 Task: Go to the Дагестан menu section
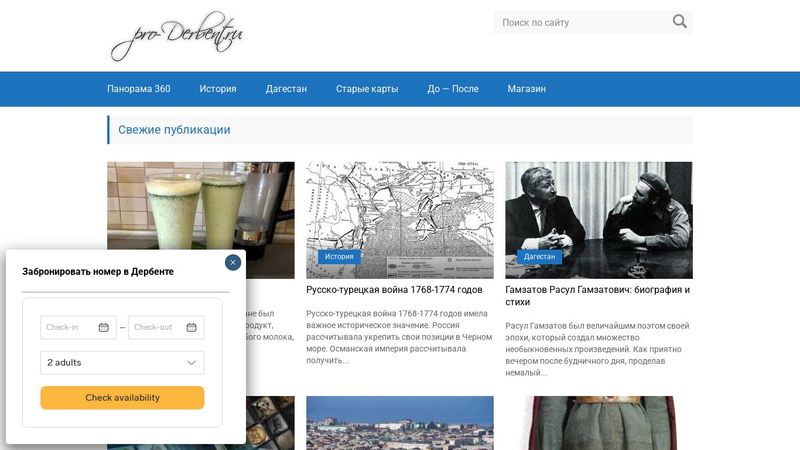coord(286,89)
